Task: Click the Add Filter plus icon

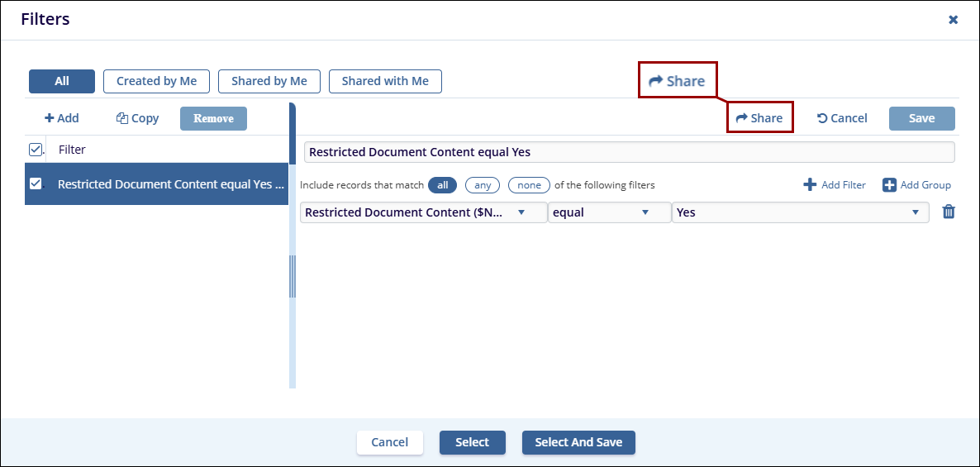Action: click(810, 185)
